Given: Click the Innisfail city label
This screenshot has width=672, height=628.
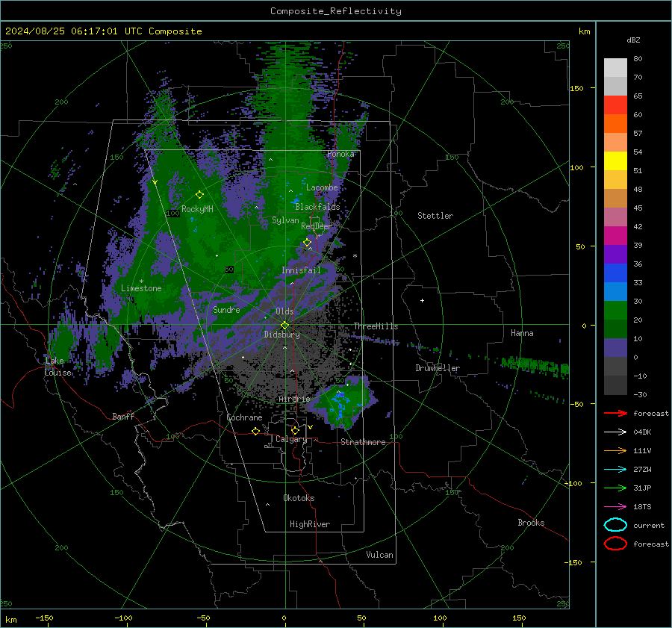Looking at the screenshot, I should [301, 270].
